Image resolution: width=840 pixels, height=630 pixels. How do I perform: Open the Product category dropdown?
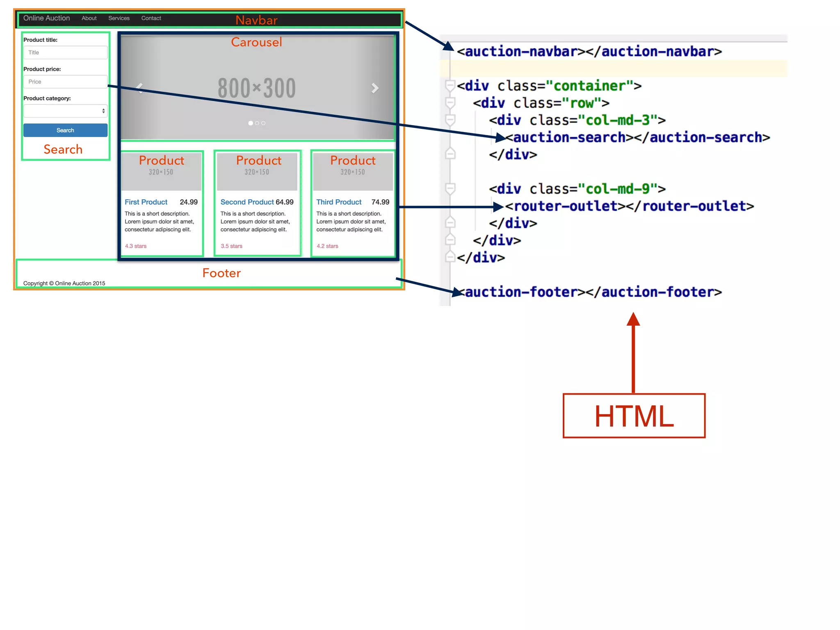pyautogui.click(x=65, y=111)
